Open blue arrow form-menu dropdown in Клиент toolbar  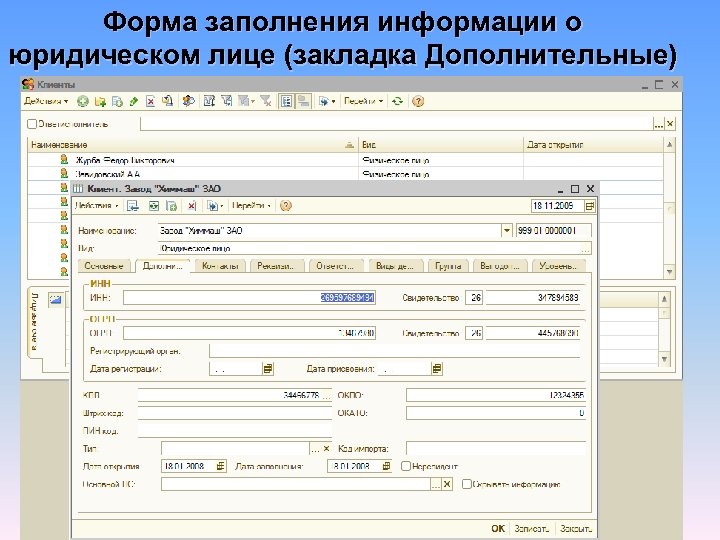tap(215, 206)
